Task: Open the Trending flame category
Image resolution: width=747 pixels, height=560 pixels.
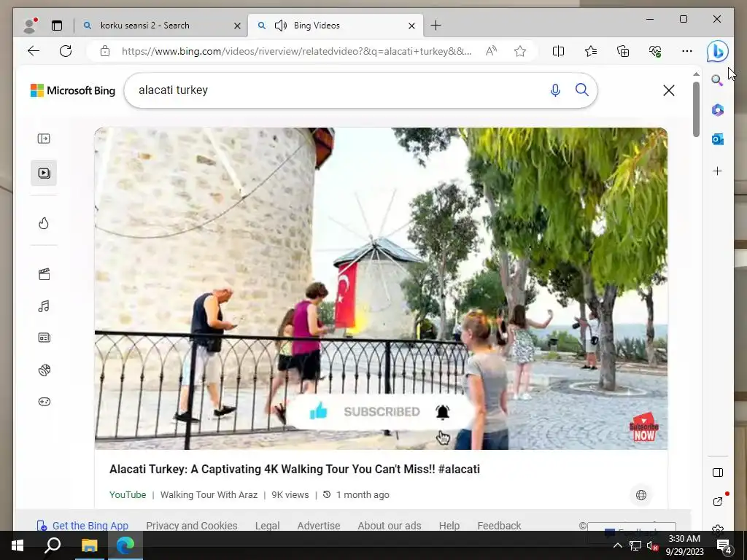Action: 44,223
